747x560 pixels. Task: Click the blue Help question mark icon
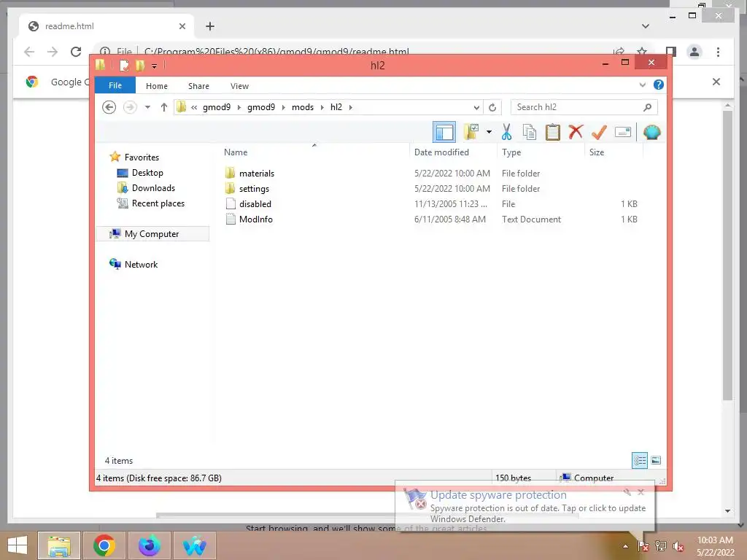coord(659,85)
